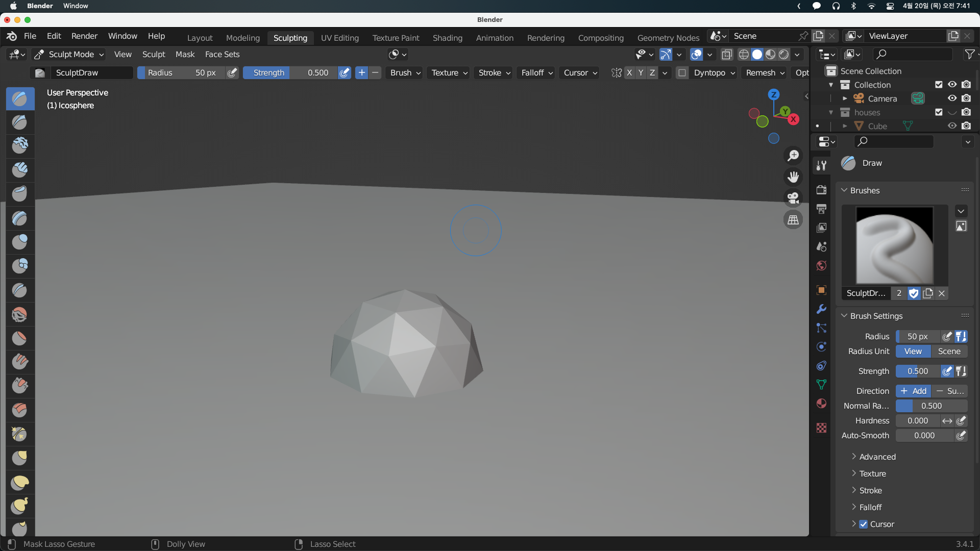The height and width of the screenshot is (551, 980).
Task: Open the Modifiers wrench properties tab
Action: [x=821, y=309]
